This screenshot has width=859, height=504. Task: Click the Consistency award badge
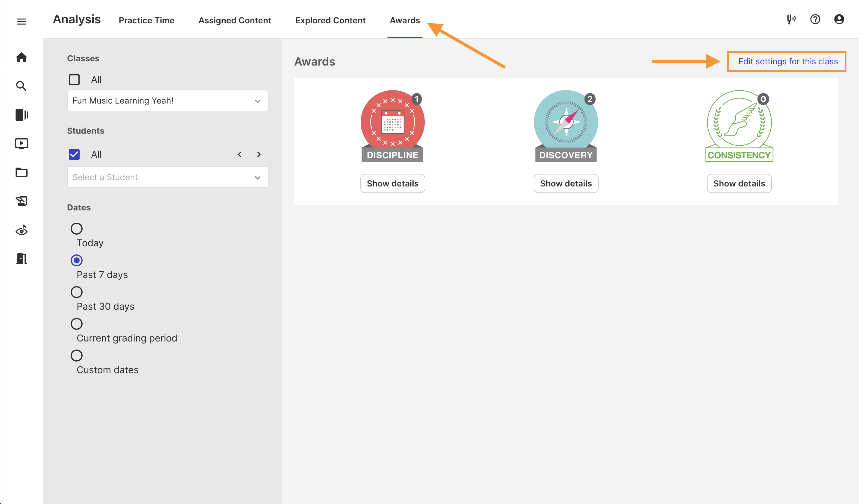(x=739, y=126)
